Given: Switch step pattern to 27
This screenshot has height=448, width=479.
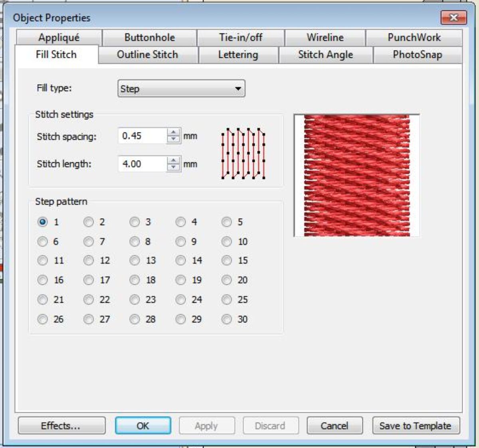Looking at the screenshot, I should (89, 319).
